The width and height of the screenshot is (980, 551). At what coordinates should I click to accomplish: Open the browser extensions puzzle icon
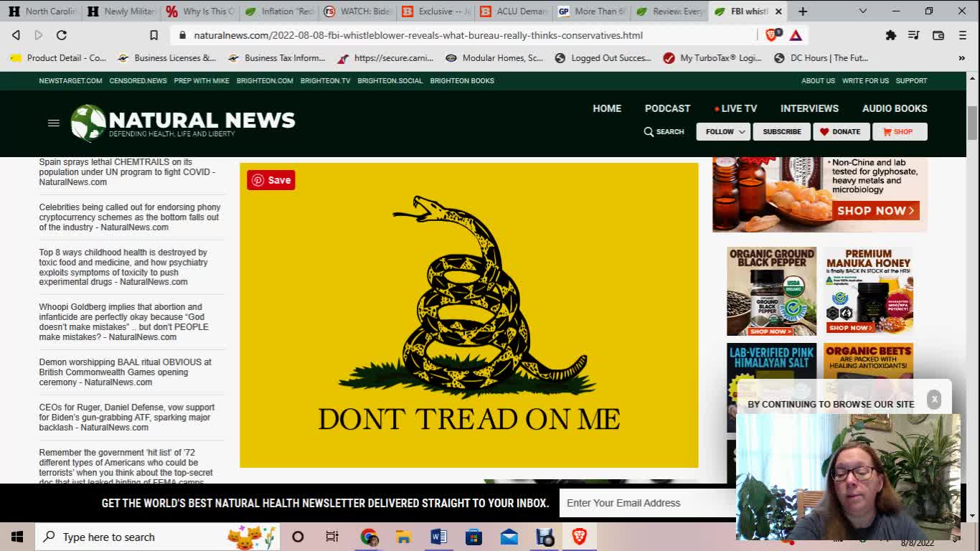[890, 35]
